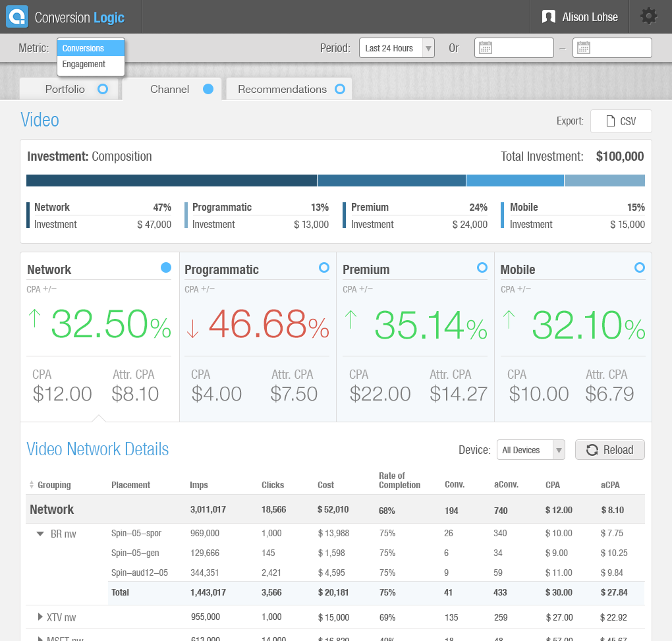Open the All Devices dropdown
This screenshot has height=641, width=672.
coord(530,450)
